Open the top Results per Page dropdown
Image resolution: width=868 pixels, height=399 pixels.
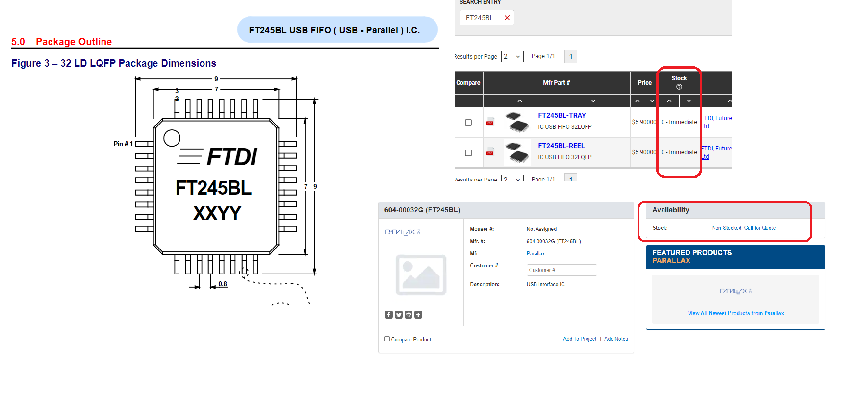point(512,56)
